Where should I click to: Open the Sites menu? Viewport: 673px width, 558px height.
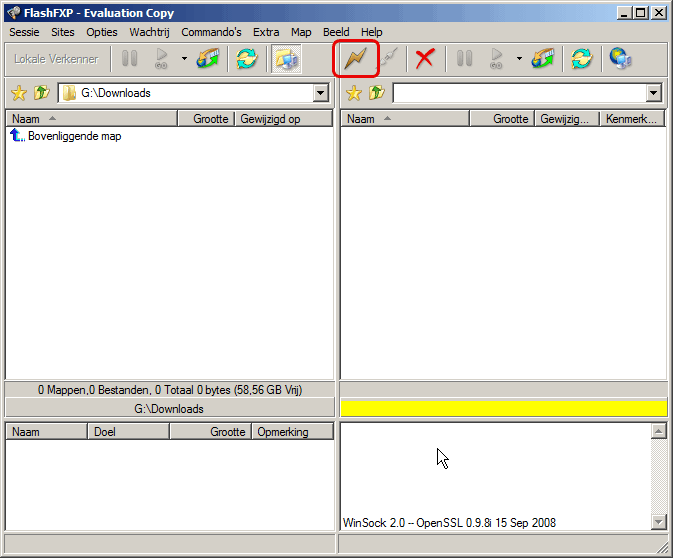pyautogui.click(x=63, y=32)
